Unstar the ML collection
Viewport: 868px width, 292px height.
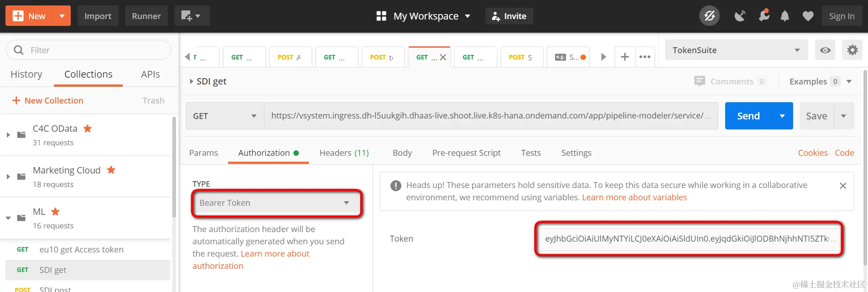click(x=55, y=212)
